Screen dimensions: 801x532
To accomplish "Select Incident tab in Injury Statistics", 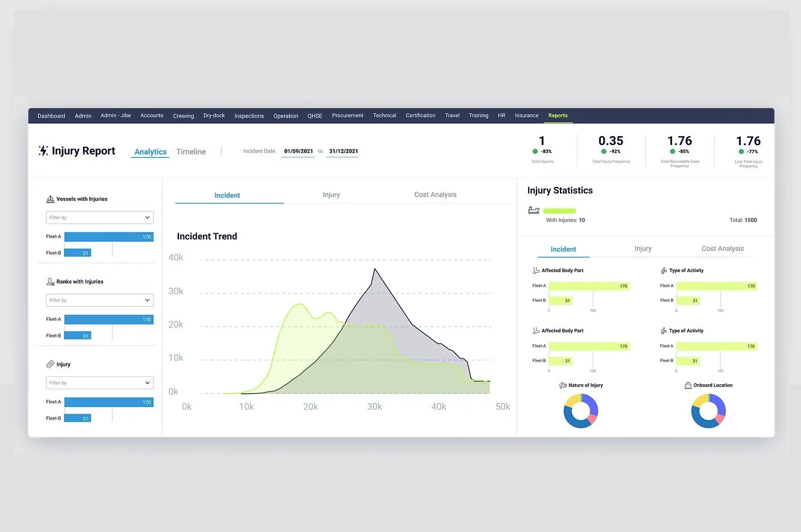I will [x=563, y=249].
